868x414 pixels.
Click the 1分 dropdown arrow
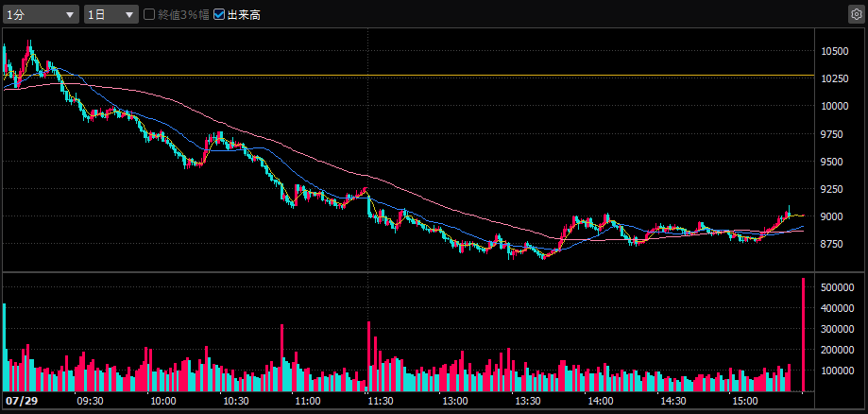click(70, 15)
